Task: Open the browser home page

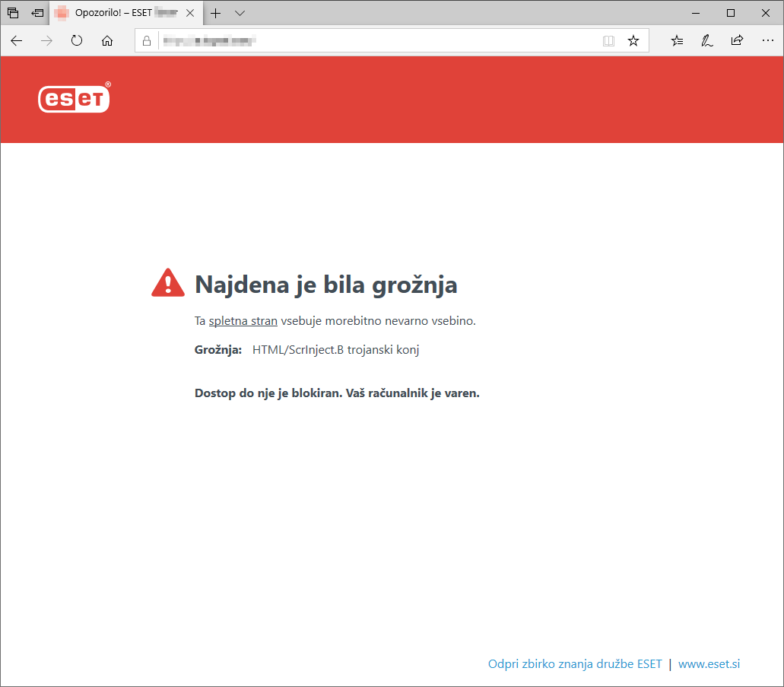Action: [107, 41]
